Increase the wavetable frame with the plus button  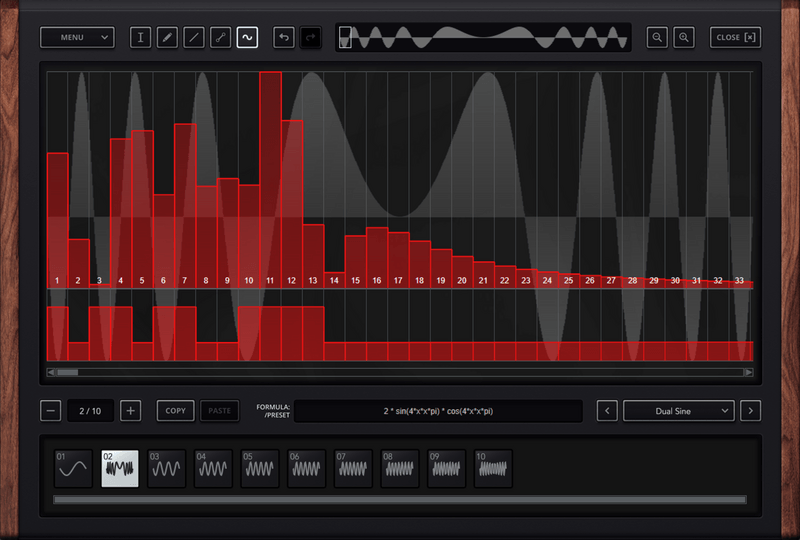tap(131, 411)
